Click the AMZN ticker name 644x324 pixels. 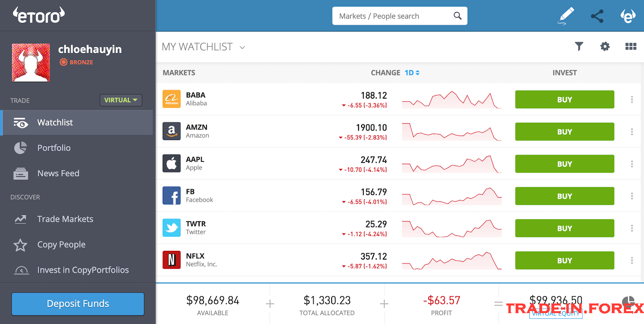[x=196, y=127]
